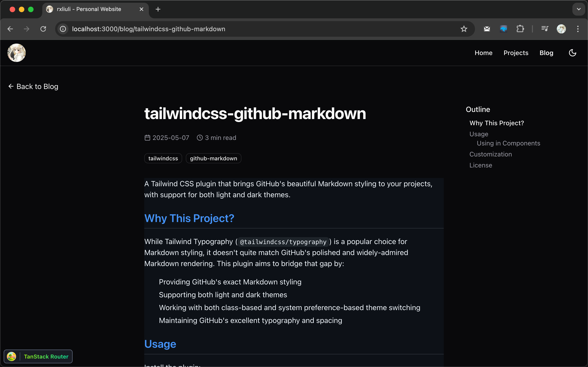
Task: Click the site avatar logo
Action: pos(17,53)
